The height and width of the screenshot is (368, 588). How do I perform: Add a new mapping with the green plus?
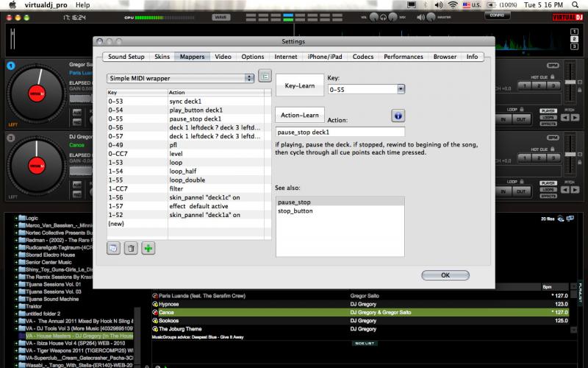148,248
